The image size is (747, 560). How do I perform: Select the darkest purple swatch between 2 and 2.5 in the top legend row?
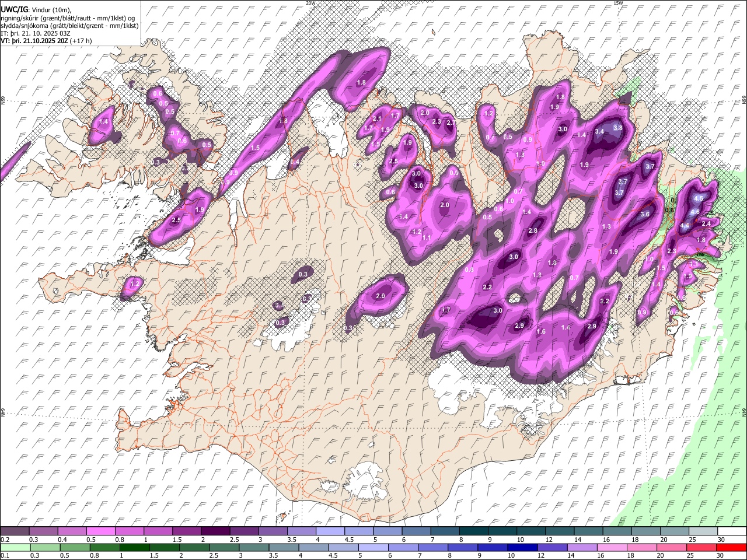point(216,531)
